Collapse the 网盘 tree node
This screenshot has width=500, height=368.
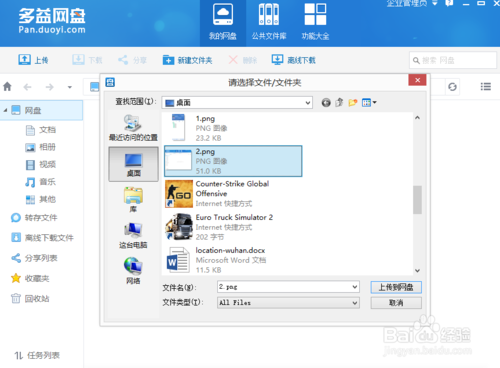point(5,110)
